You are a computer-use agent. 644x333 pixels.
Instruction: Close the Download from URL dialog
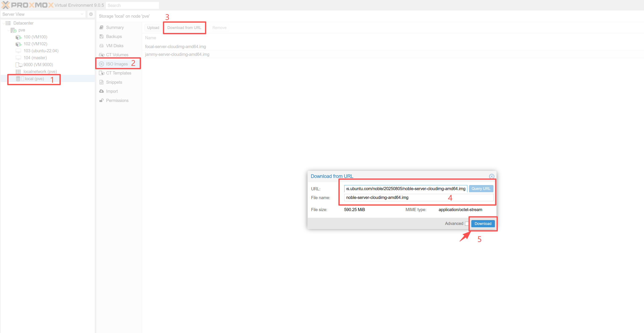click(491, 176)
